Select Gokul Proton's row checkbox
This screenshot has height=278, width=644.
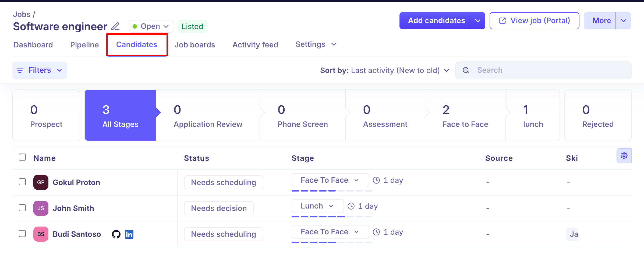(22, 182)
